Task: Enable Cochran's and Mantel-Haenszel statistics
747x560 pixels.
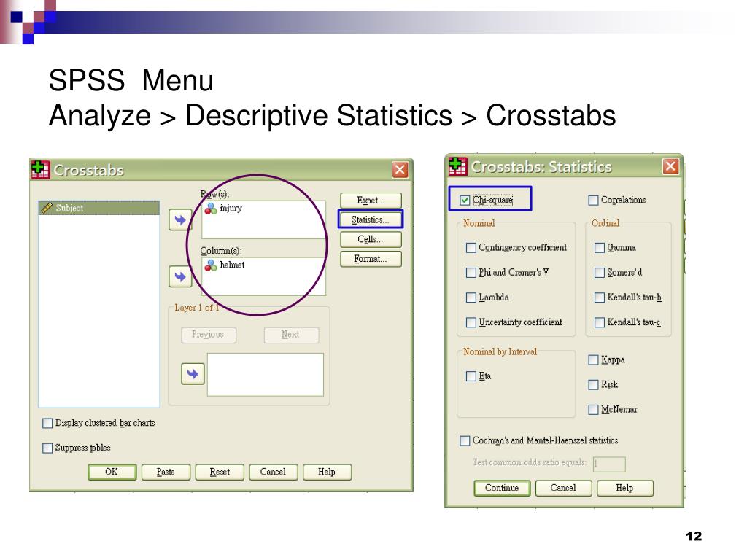Action: (x=465, y=440)
